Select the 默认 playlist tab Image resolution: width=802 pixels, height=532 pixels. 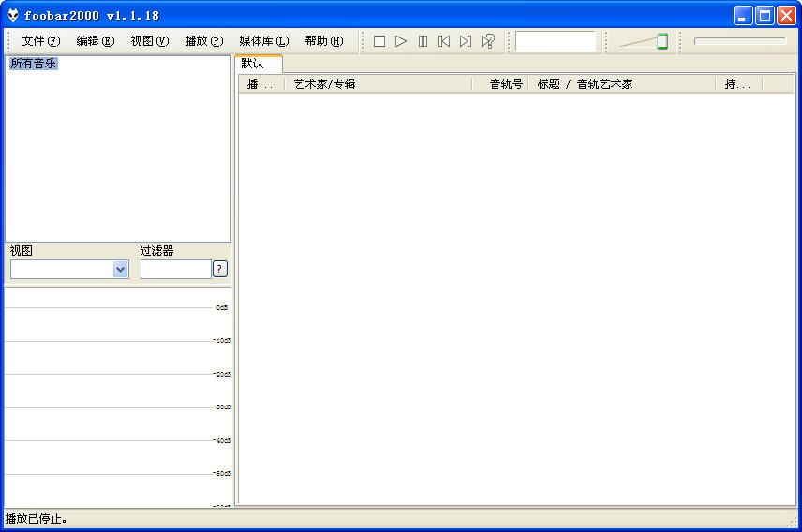coord(258,64)
